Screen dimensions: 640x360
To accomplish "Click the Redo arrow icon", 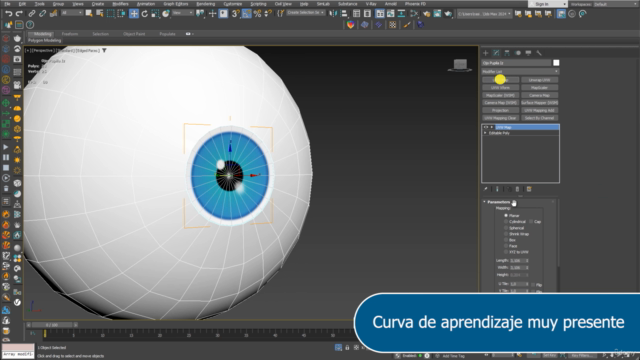I will click(x=19, y=14).
